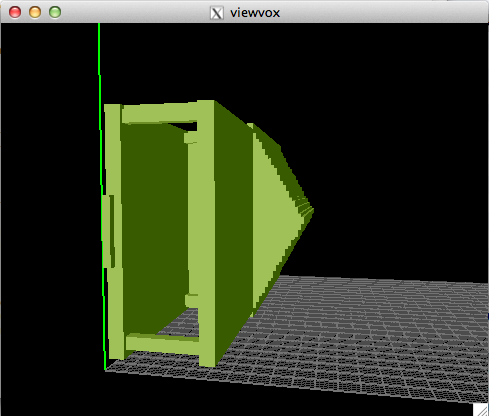Zoom the window with the green button
The height and width of the screenshot is (416, 489).
[x=55, y=12]
